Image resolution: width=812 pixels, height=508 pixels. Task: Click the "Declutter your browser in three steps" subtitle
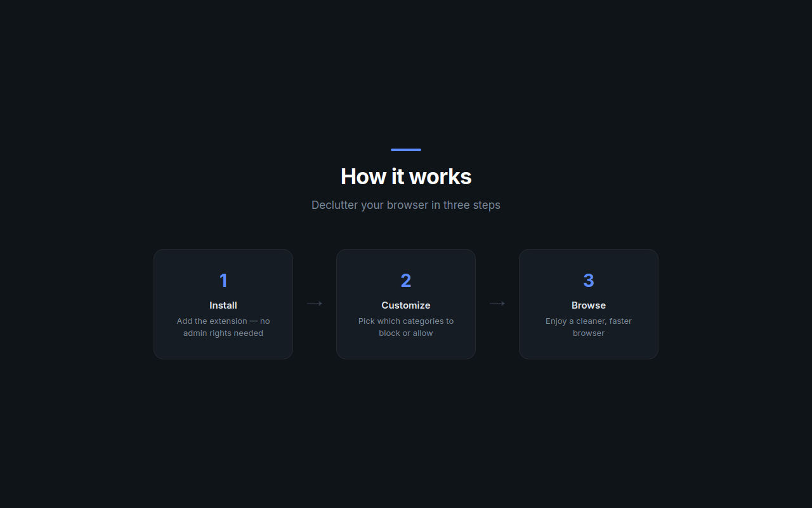(x=406, y=205)
